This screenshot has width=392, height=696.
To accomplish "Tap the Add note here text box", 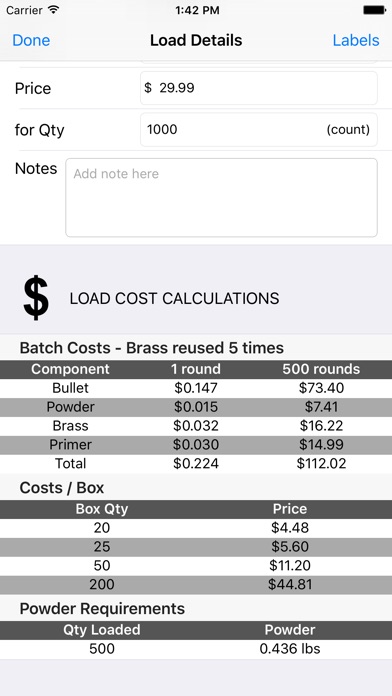I will tap(222, 198).
